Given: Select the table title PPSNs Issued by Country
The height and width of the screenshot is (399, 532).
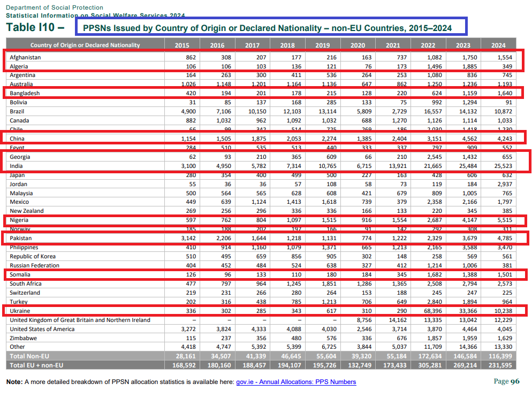Looking at the screenshot, I should click(268, 28).
